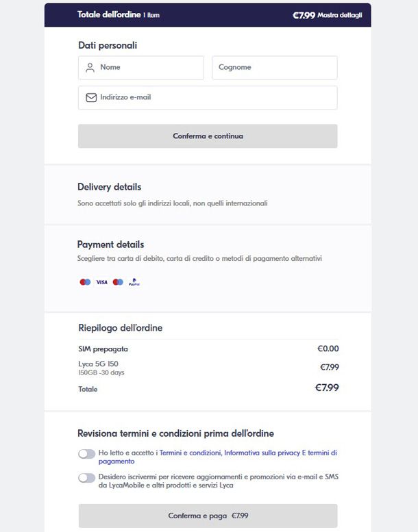Expand the Delivery details section
418x532 pixels.
pyautogui.click(x=110, y=187)
